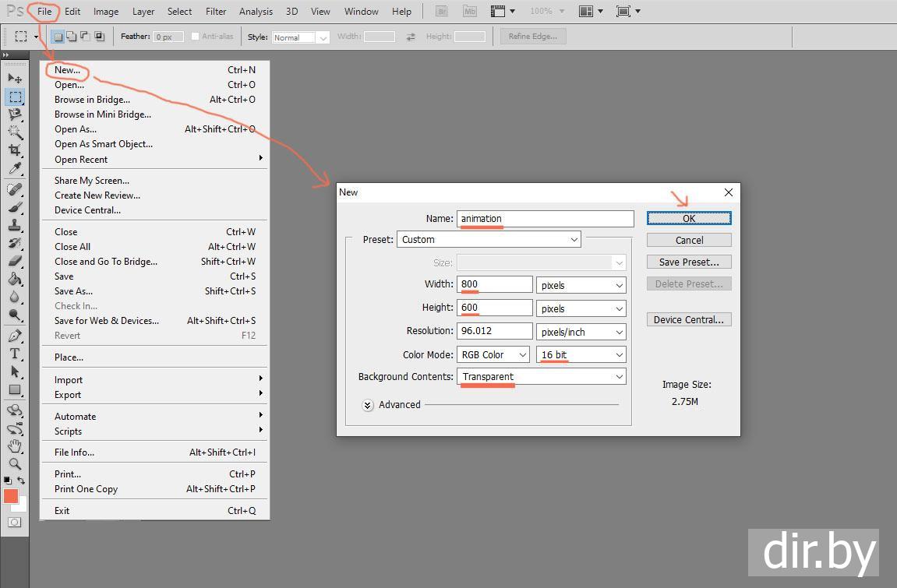Select the Move tool
The height and width of the screenshot is (588, 897).
(x=15, y=79)
